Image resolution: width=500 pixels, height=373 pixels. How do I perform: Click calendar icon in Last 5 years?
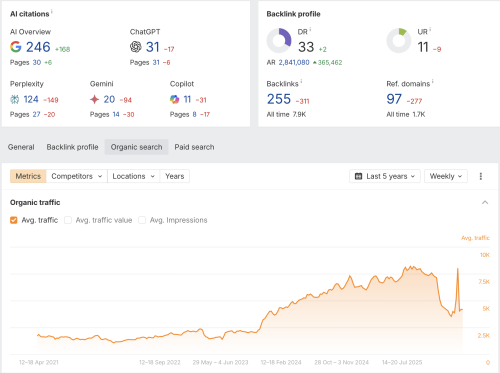click(x=358, y=176)
